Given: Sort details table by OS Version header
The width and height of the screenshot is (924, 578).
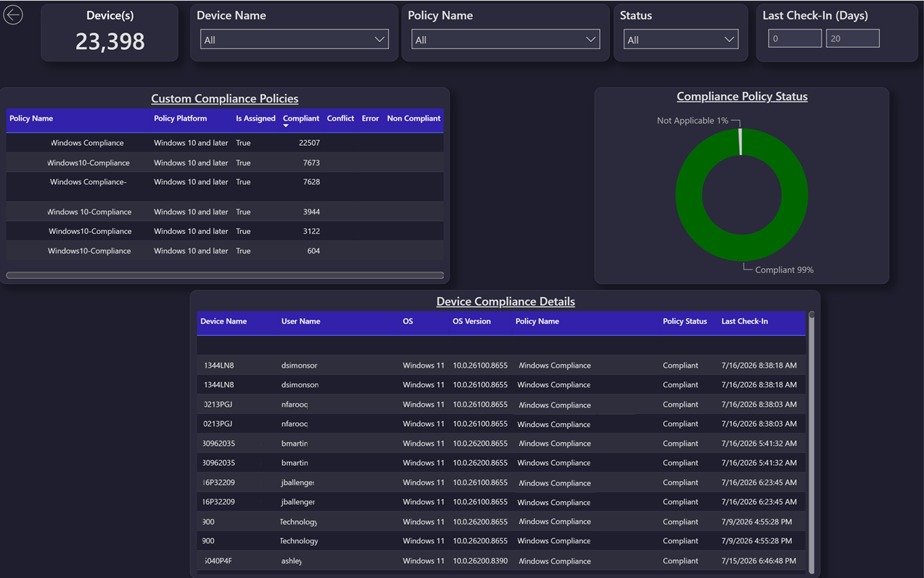Looking at the screenshot, I should pyautogui.click(x=471, y=322).
